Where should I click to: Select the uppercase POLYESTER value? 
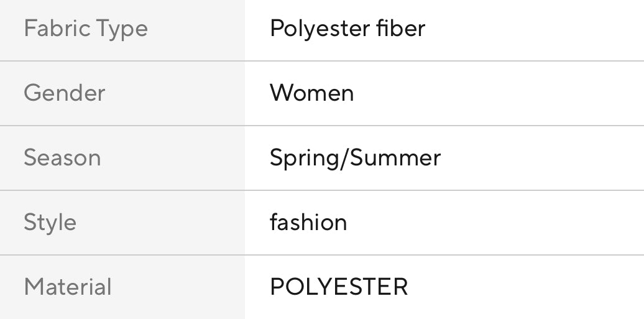click(339, 287)
